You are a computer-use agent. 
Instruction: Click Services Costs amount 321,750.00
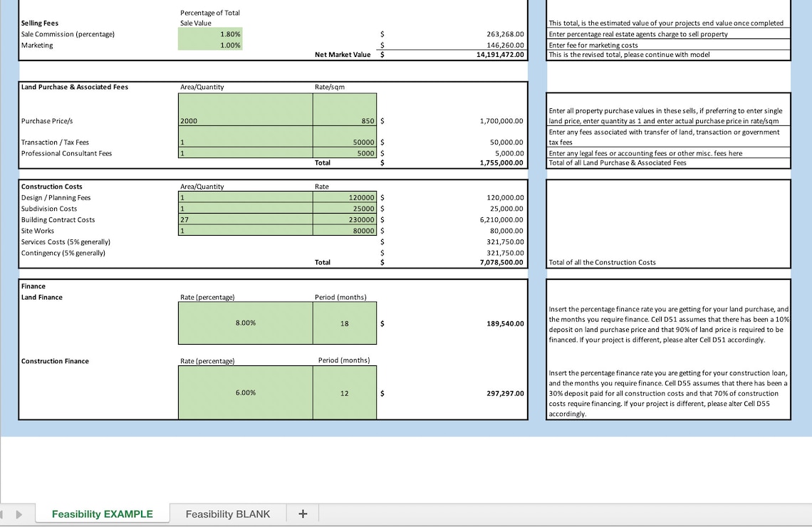[x=505, y=241]
